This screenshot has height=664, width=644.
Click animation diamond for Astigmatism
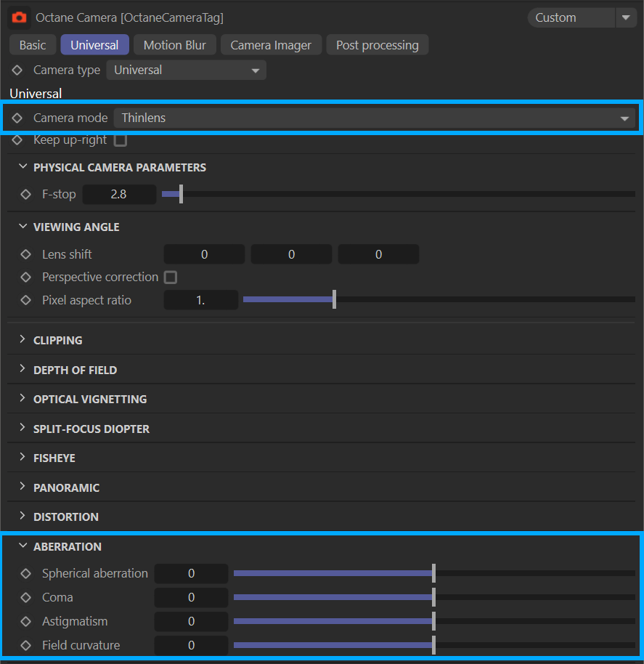pyautogui.click(x=26, y=622)
